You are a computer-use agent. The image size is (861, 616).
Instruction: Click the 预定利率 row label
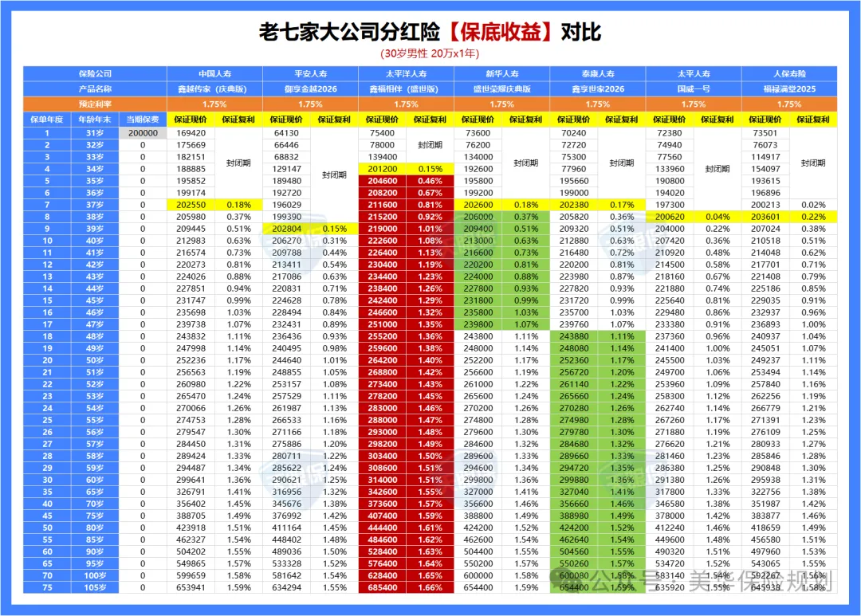coord(95,104)
